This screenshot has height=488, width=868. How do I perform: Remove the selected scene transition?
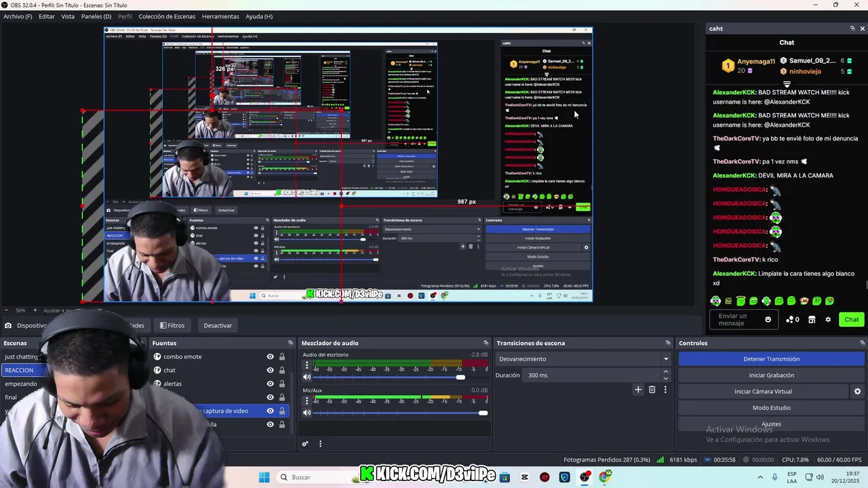(x=652, y=390)
